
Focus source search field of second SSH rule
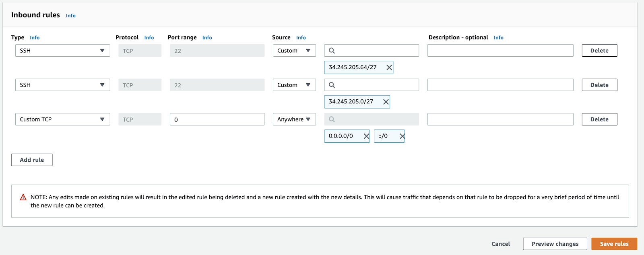pyautogui.click(x=372, y=85)
